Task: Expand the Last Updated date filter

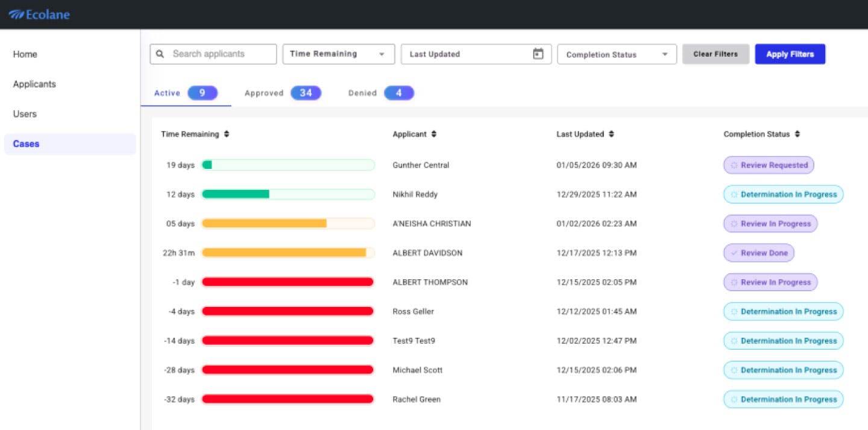Action: click(x=476, y=54)
